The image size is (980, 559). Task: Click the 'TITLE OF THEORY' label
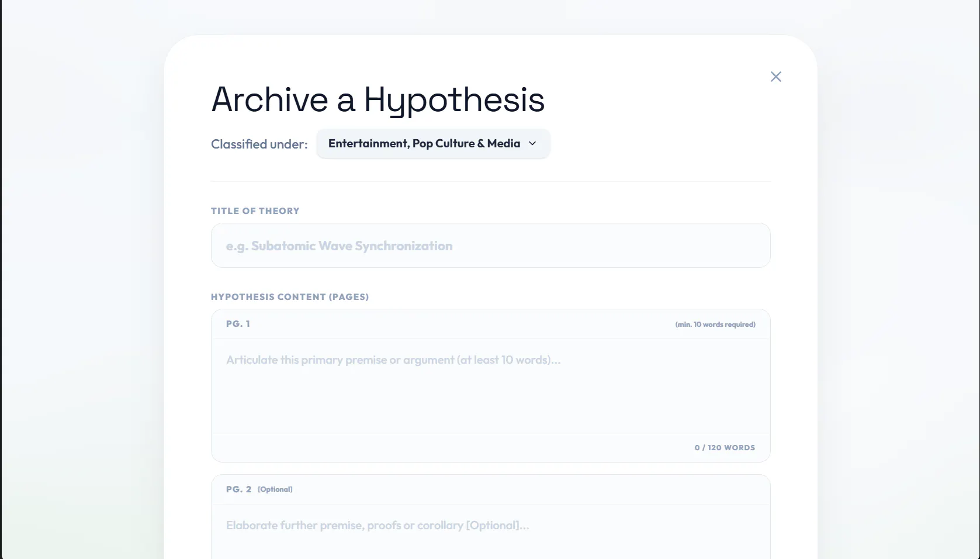click(255, 211)
